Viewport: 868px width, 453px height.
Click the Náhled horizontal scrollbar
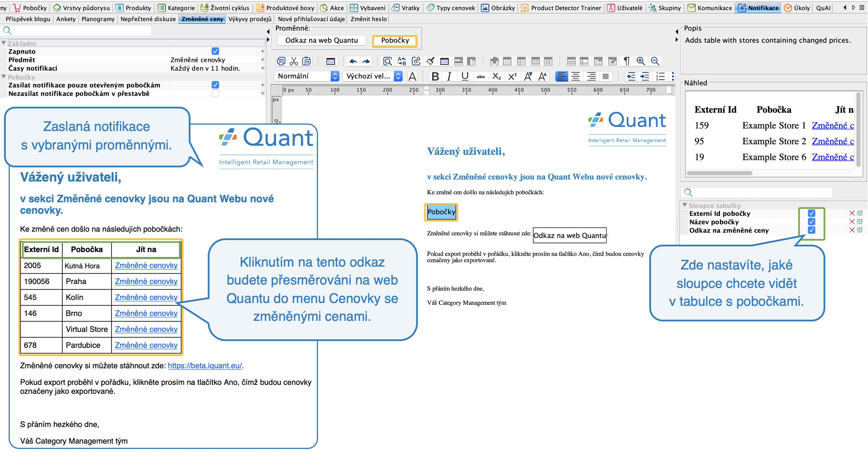[719, 173]
